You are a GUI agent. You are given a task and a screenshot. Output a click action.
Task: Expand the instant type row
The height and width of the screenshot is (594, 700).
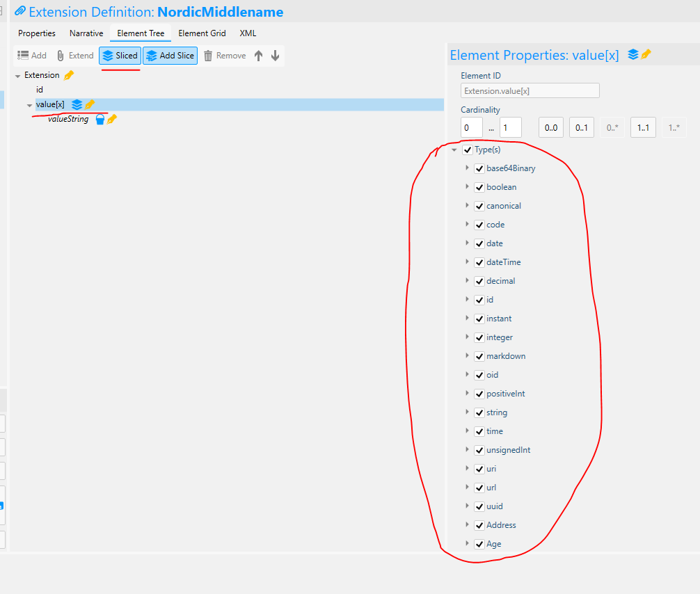click(x=467, y=318)
